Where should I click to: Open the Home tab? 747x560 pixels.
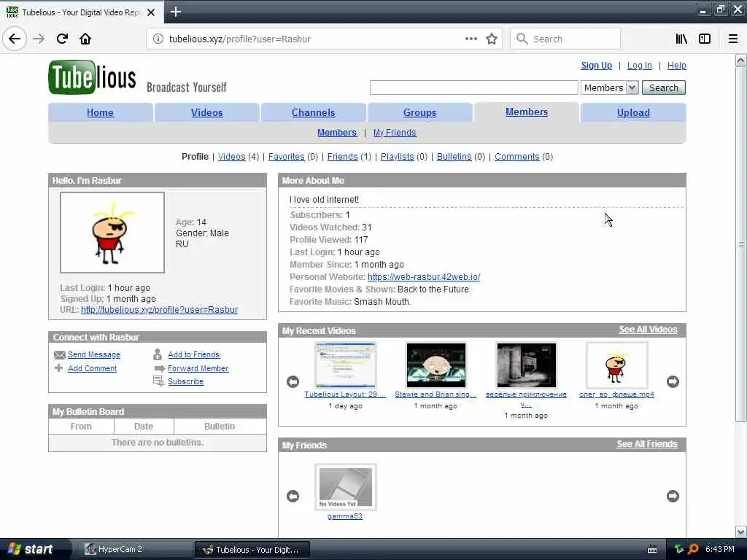[x=100, y=113]
